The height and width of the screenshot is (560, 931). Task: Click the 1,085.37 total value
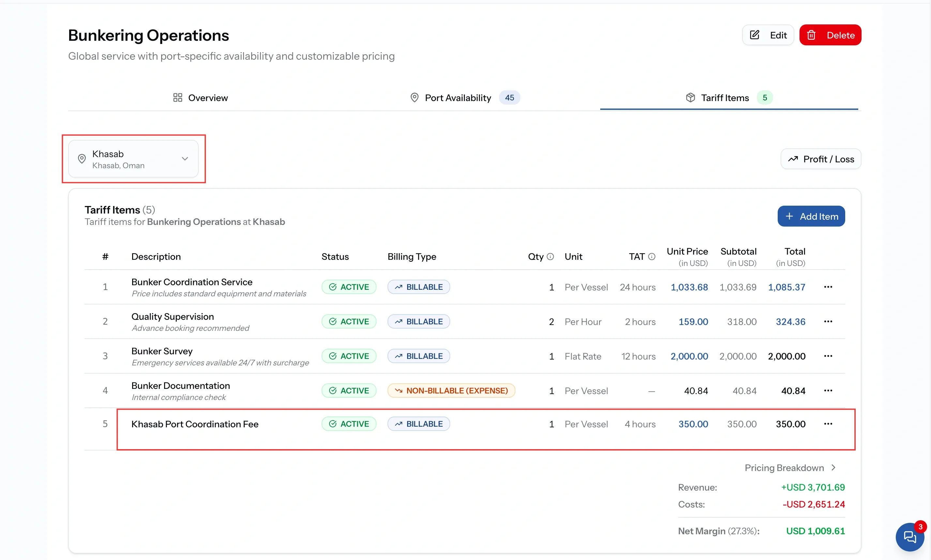[786, 287]
